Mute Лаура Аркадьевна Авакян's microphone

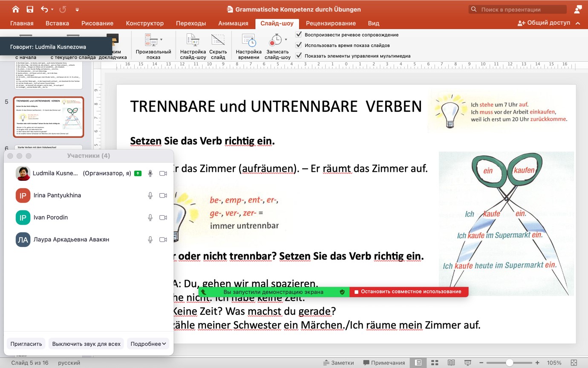[x=150, y=240]
